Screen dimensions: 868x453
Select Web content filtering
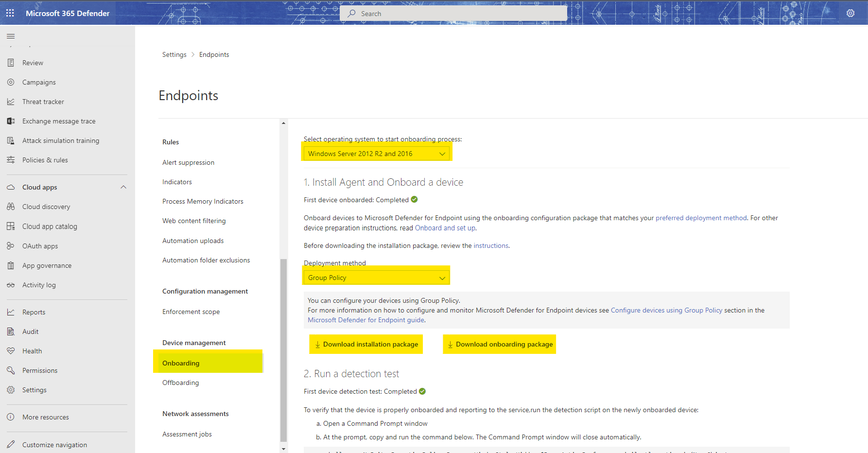[x=194, y=221]
